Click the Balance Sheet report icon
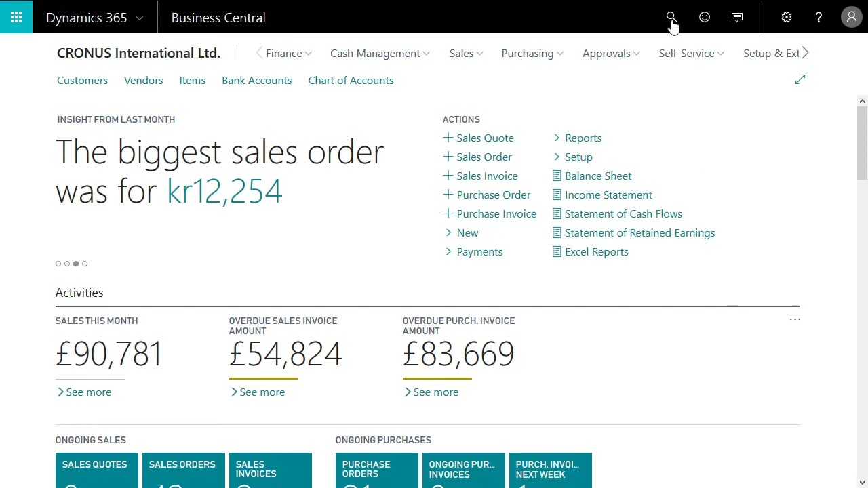Viewport: 868px width, 488px height. point(557,176)
